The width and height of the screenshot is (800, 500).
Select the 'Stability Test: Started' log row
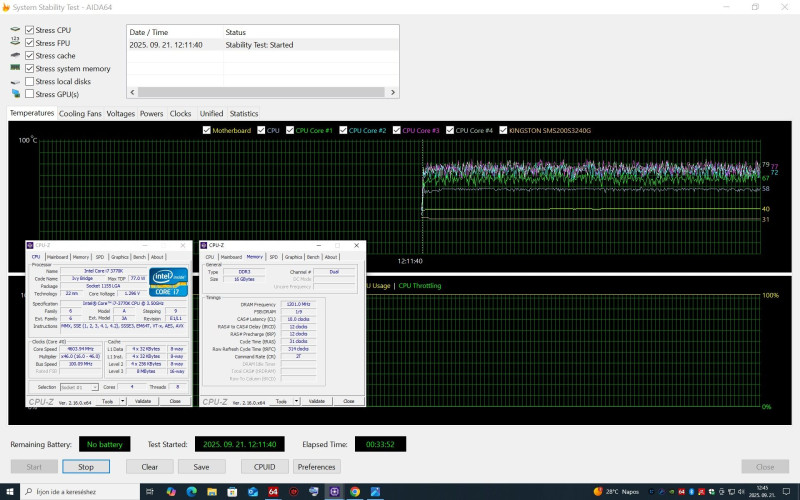(x=262, y=45)
